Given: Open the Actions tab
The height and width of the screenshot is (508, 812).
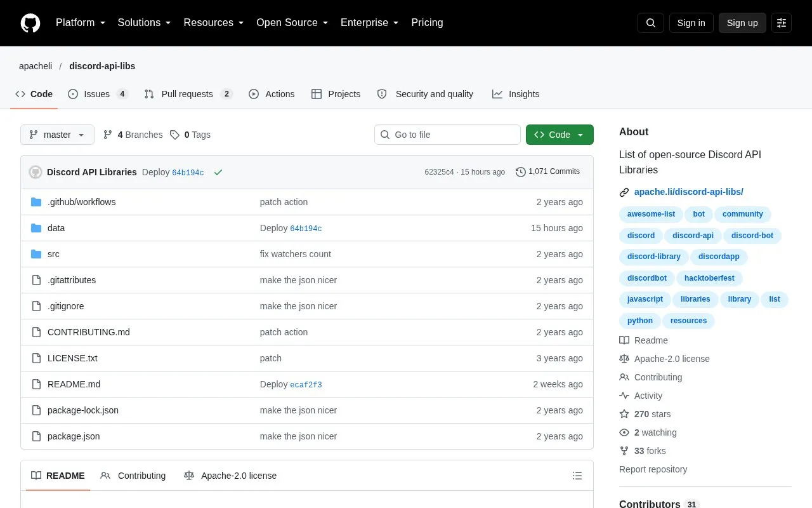Looking at the screenshot, I should (x=272, y=94).
